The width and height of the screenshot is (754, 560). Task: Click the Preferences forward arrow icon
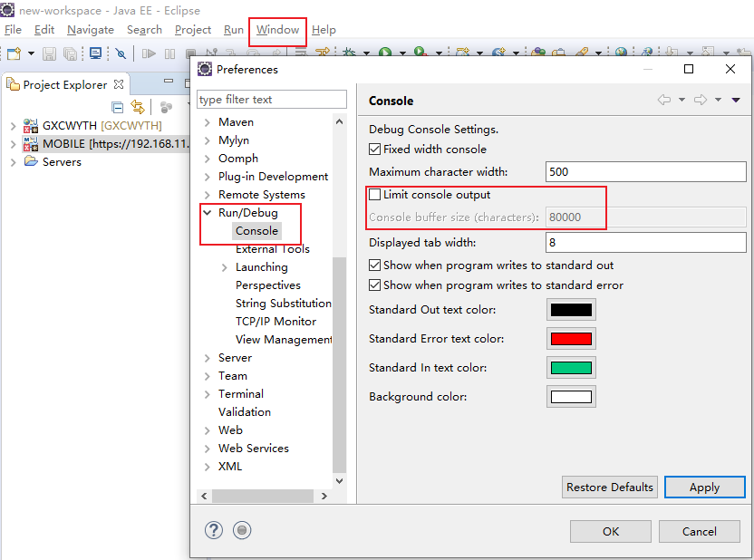click(x=701, y=100)
